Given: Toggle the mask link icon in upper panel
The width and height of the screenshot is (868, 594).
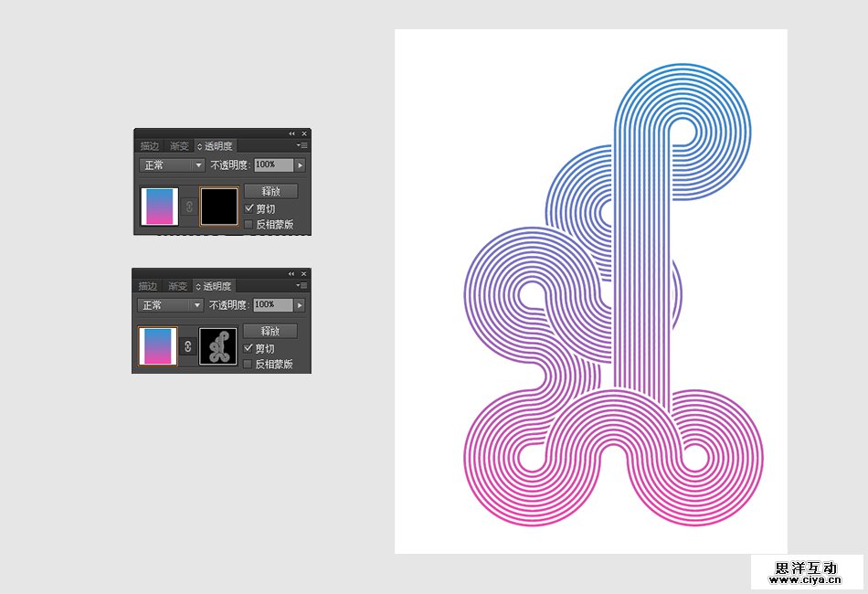Looking at the screenshot, I should coord(189,207).
